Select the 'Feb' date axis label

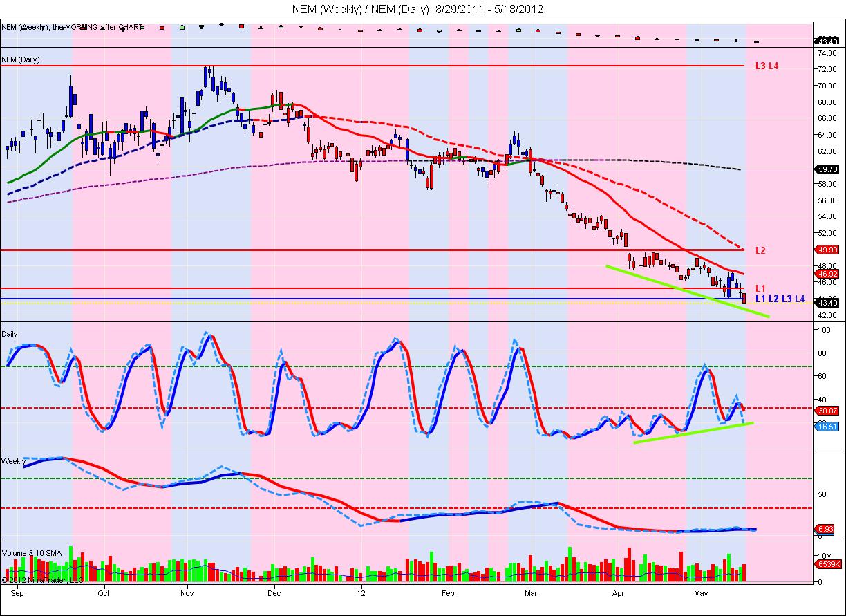448,593
